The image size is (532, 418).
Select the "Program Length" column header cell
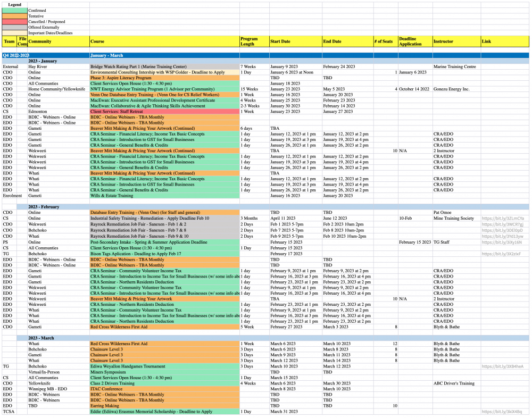pos(254,41)
